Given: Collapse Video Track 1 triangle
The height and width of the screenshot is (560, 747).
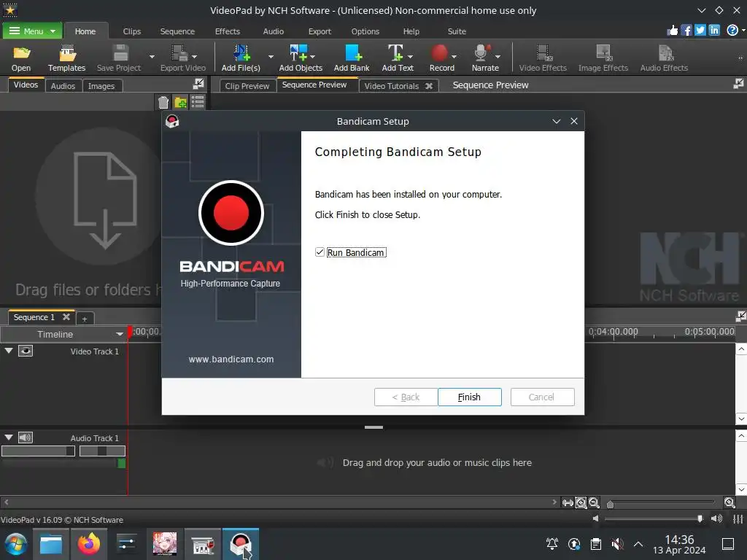Looking at the screenshot, I should tap(9, 351).
